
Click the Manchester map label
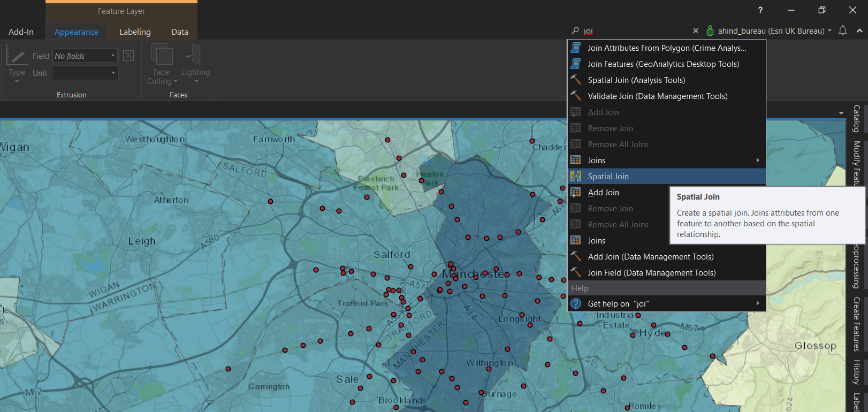[475, 274]
